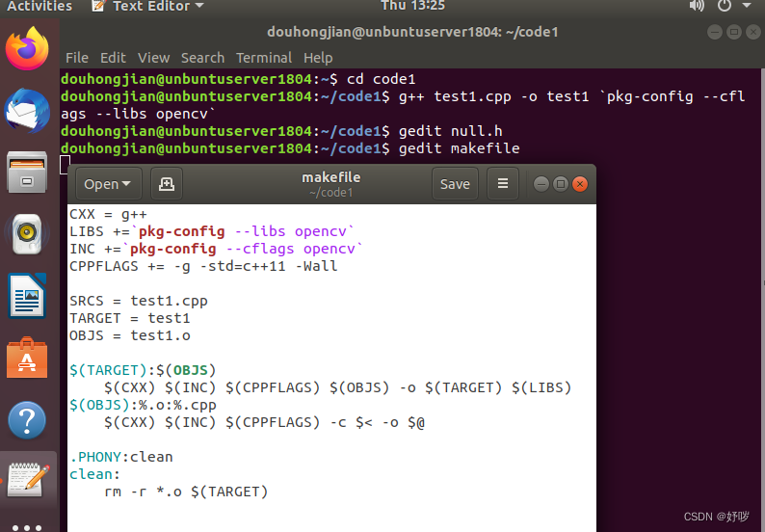Close the terminal window
Viewport: 765px width, 532px height.
point(752,32)
